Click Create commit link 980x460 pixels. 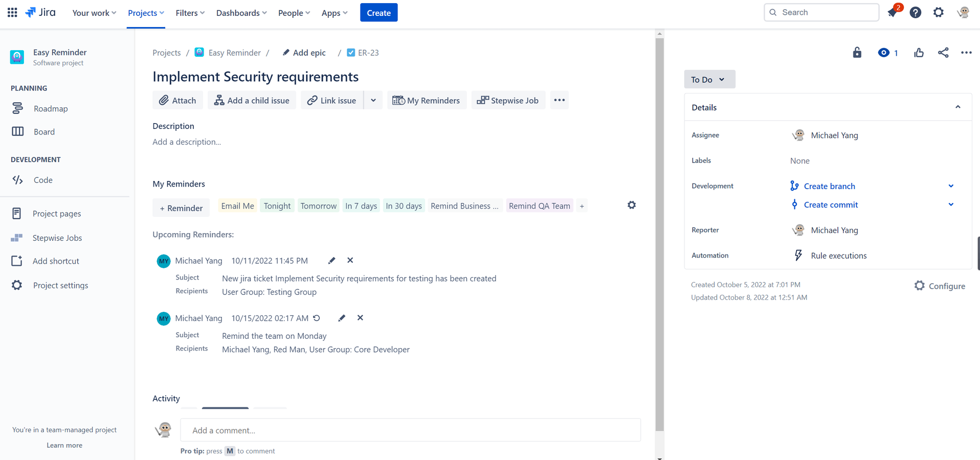click(831, 204)
